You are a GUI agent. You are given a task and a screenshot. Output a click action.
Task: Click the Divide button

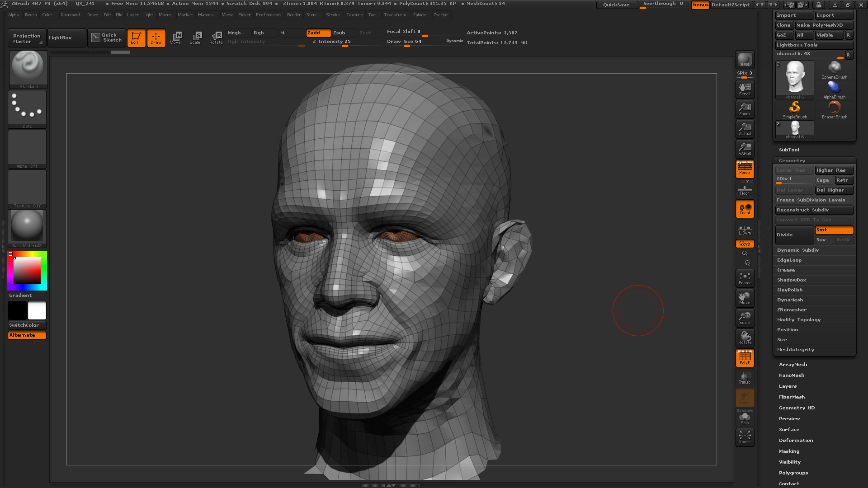tap(794, 235)
